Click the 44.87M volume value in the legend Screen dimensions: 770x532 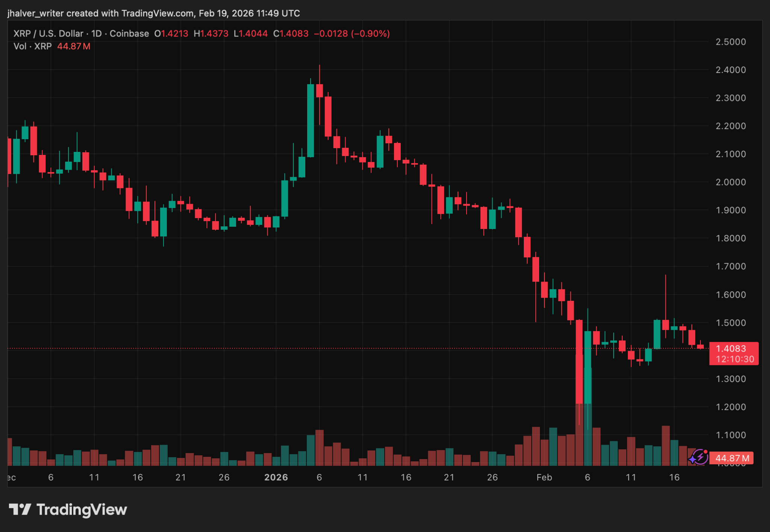[74, 46]
